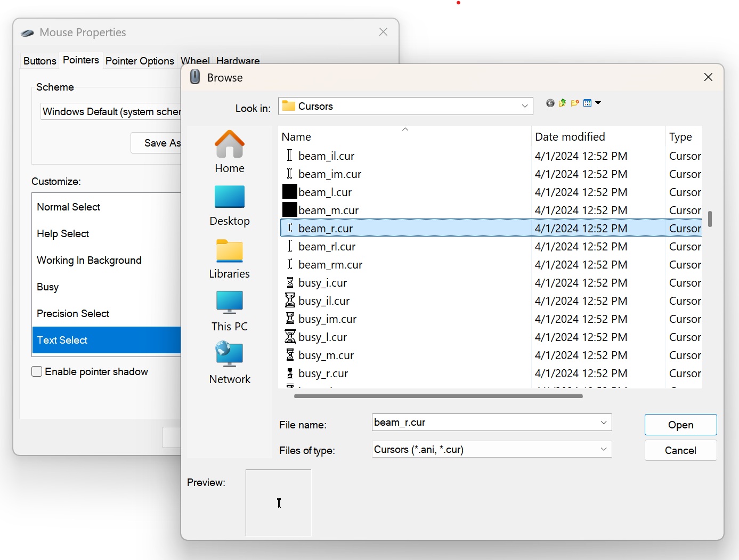Image resolution: width=739 pixels, height=560 pixels.
Task: Enable pointer shadow checkbox
Action: (37, 371)
